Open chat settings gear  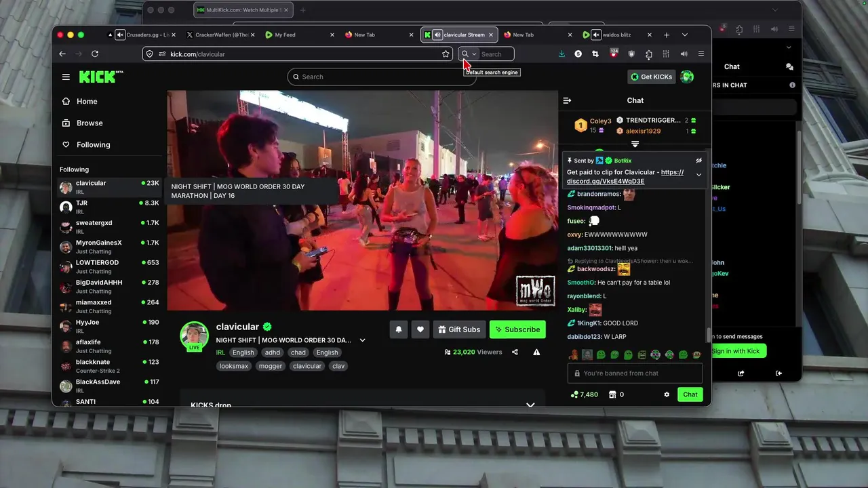tap(667, 394)
